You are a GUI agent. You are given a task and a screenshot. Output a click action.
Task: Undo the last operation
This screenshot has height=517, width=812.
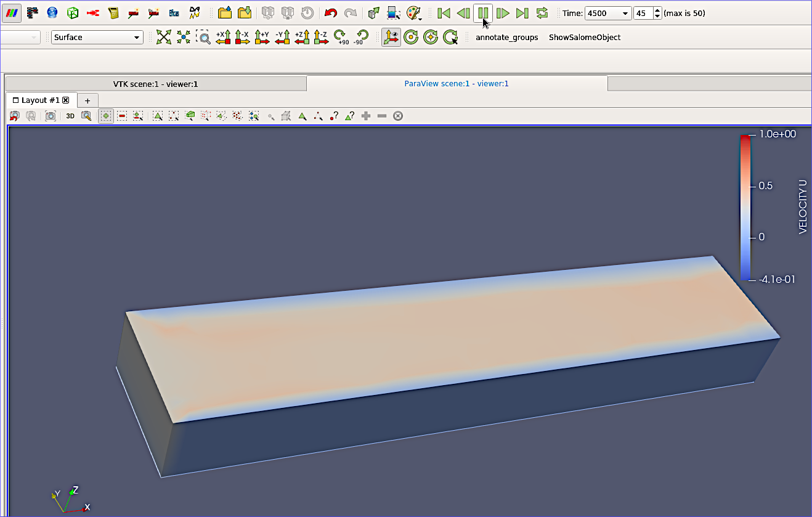tap(331, 12)
